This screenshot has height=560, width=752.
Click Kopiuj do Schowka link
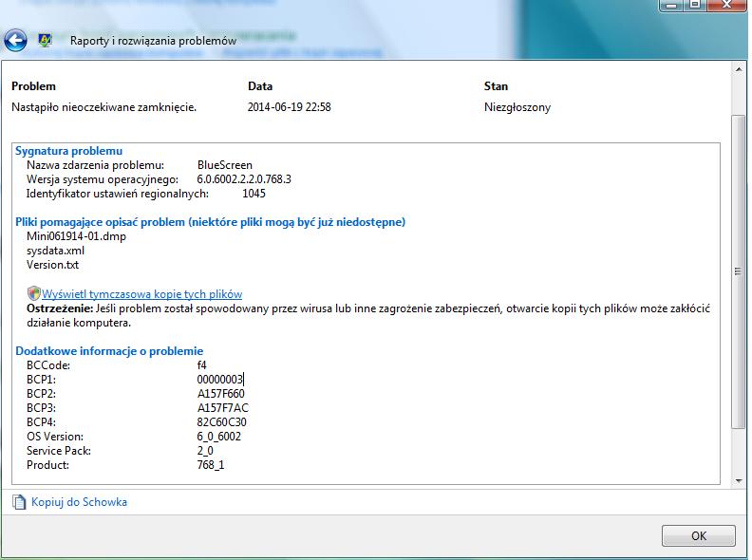[x=79, y=502]
